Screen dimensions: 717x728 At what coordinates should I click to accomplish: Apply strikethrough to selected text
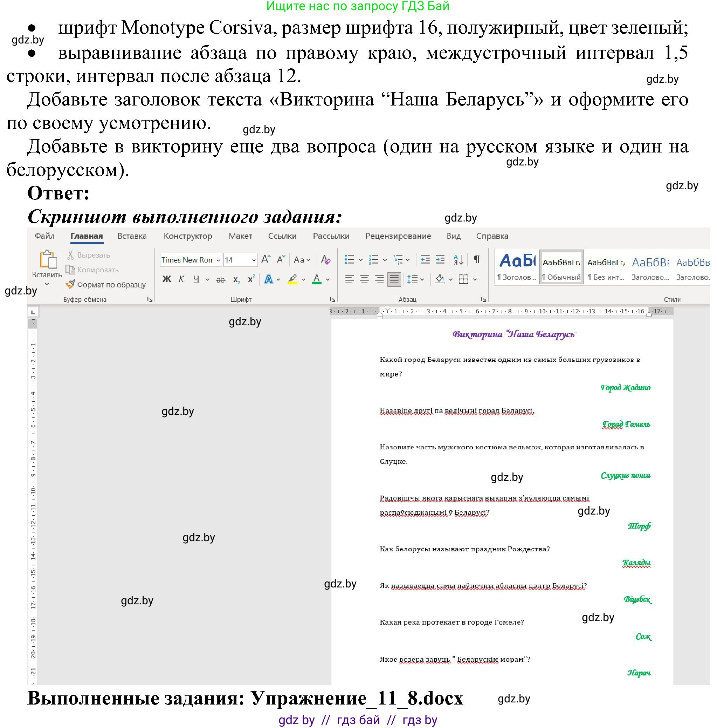(221, 279)
